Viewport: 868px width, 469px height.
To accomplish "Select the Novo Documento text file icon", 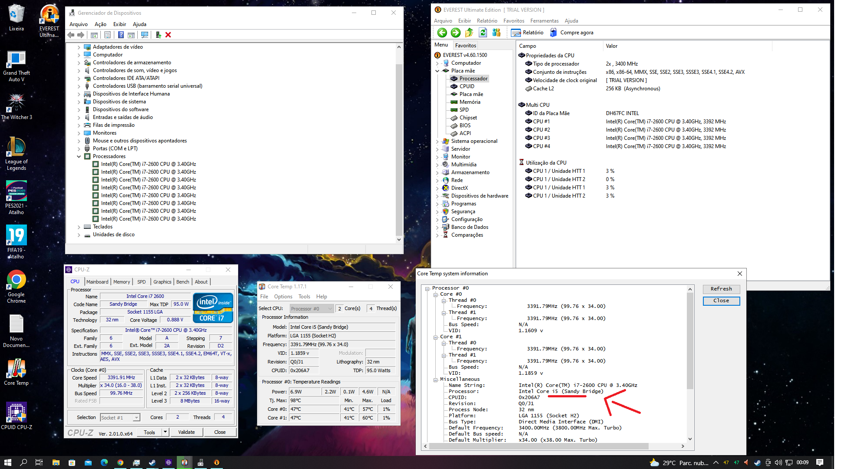I will [x=17, y=331].
